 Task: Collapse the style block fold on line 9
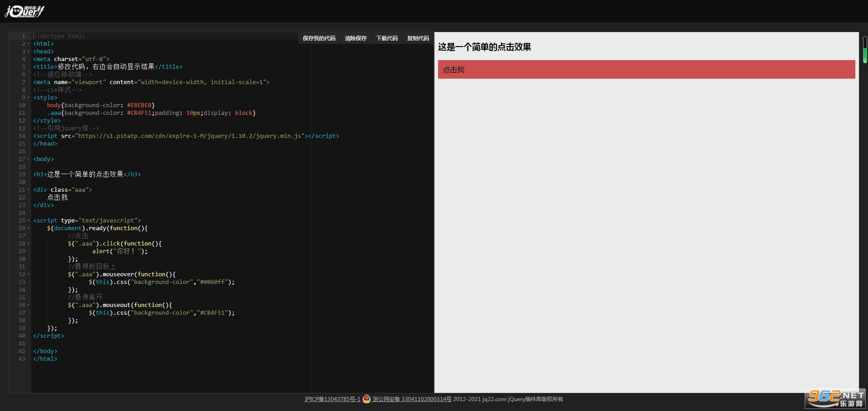[x=28, y=98]
